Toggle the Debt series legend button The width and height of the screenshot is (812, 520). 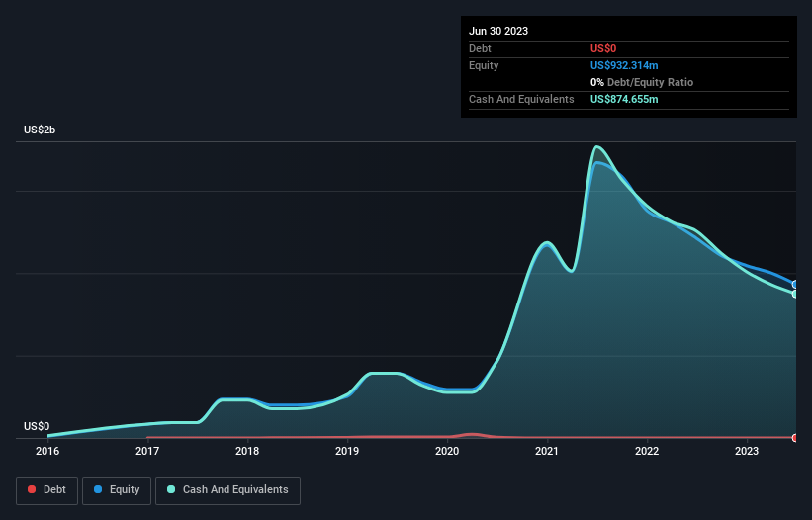46,490
